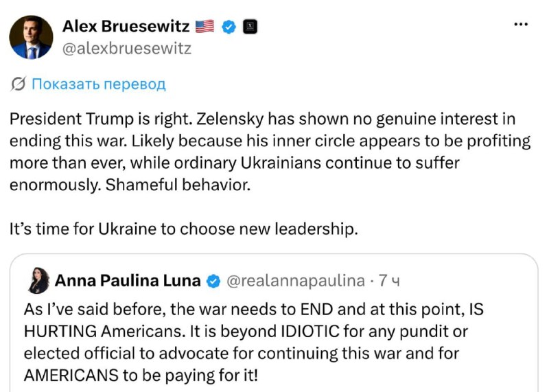The image size is (549, 392).
Task: Click 'AMERICANS to be paying for it!' line
Action: coord(141,376)
